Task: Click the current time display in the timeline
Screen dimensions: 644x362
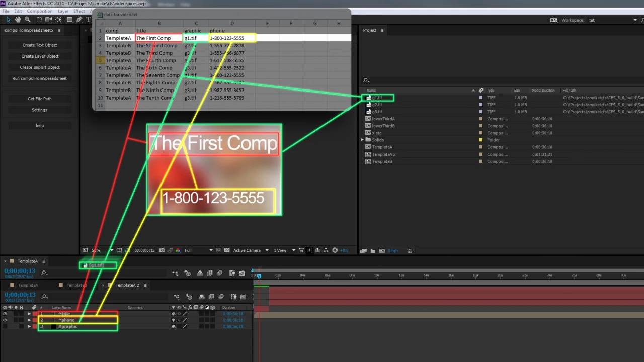Action: 19,294
